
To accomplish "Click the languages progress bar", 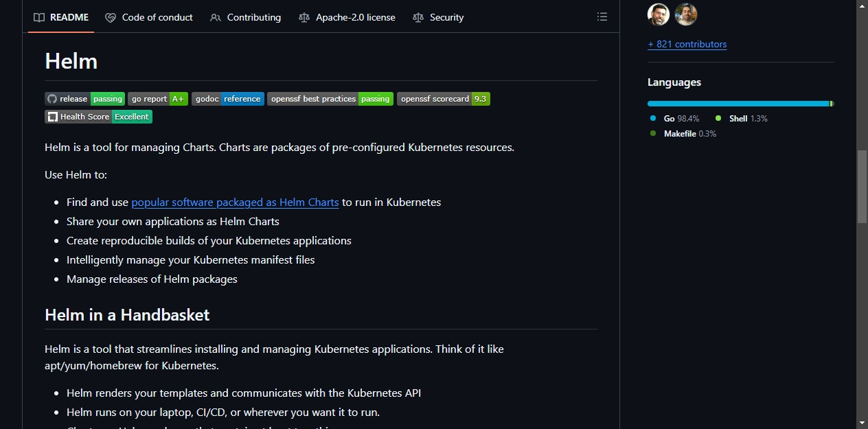I will [740, 104].
